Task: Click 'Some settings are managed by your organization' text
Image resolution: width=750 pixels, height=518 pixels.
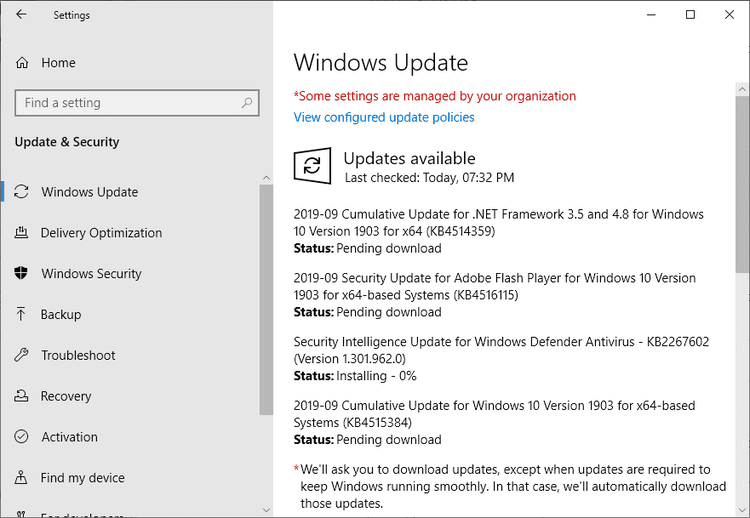Action: point(435,96)
